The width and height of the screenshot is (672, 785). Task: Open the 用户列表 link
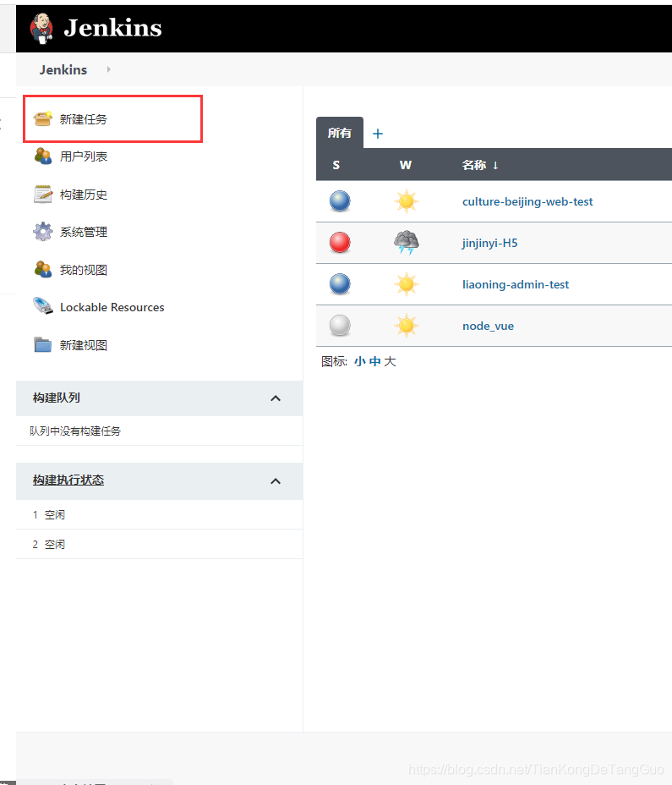tap(84, 156)
